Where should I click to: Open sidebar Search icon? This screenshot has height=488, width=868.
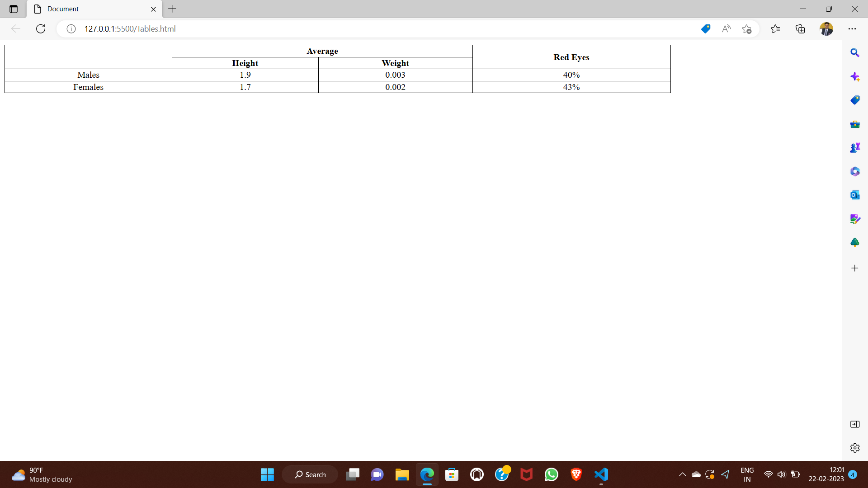[855, 53]
